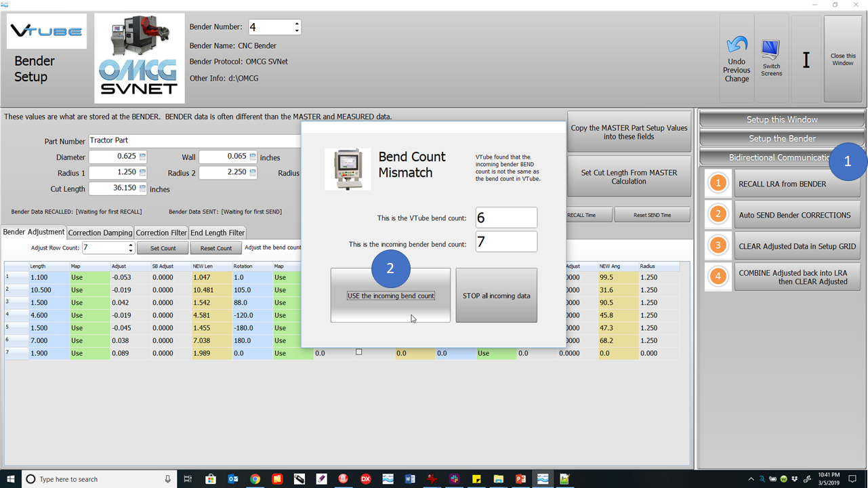This screenshot has width=868, height=488.
Task: Open calculator icon in Wall field
Action: coord(253,157)
